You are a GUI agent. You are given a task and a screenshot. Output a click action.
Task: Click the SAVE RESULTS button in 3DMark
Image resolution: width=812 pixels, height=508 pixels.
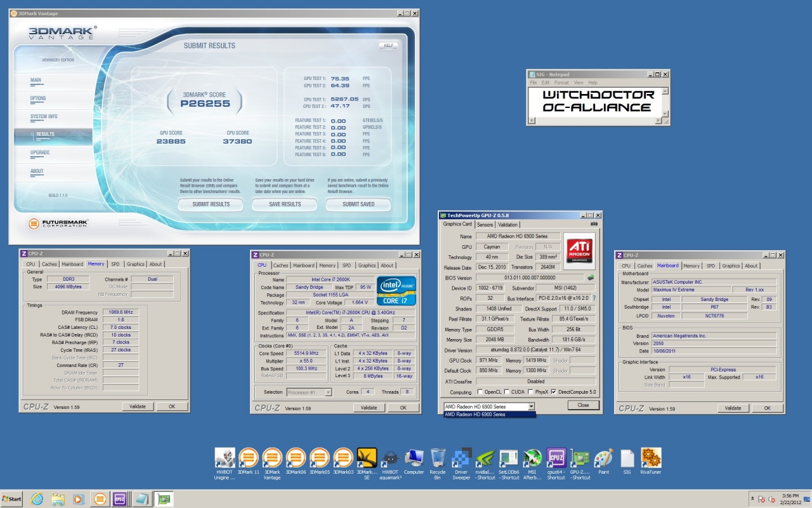pyautogui.click(x=285, y=204)
